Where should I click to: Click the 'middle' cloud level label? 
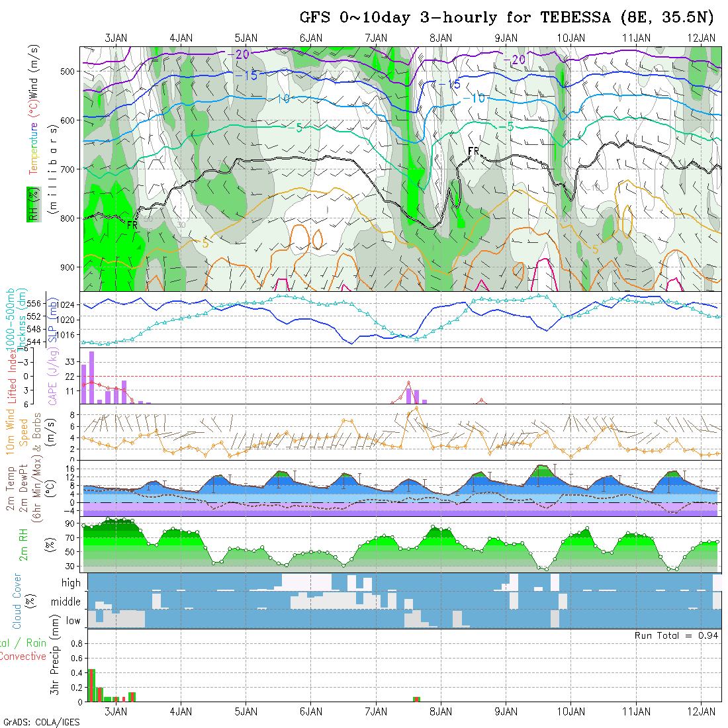pos(66,602)
